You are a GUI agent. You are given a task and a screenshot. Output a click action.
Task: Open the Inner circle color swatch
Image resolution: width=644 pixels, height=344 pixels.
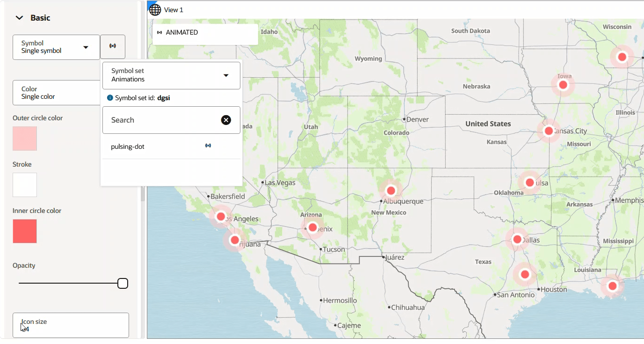(25, 231)
